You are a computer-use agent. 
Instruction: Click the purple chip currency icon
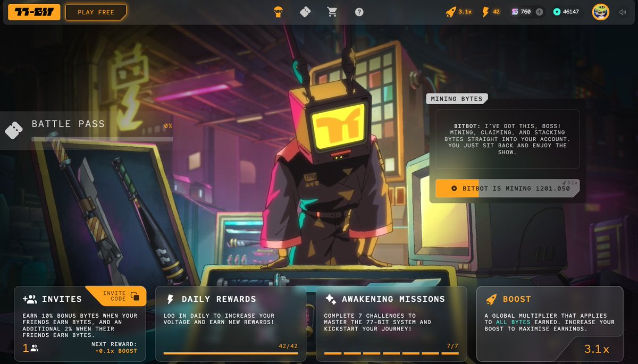point(515,12)
